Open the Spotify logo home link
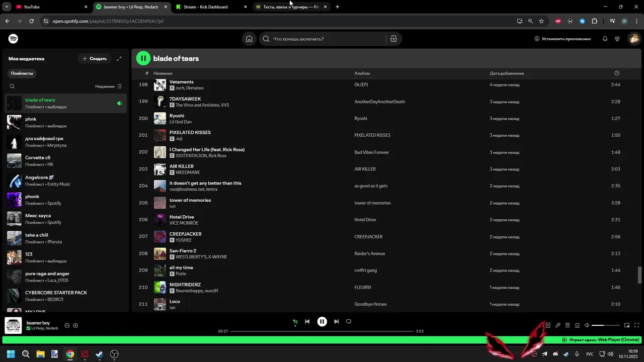 point(13,39)
